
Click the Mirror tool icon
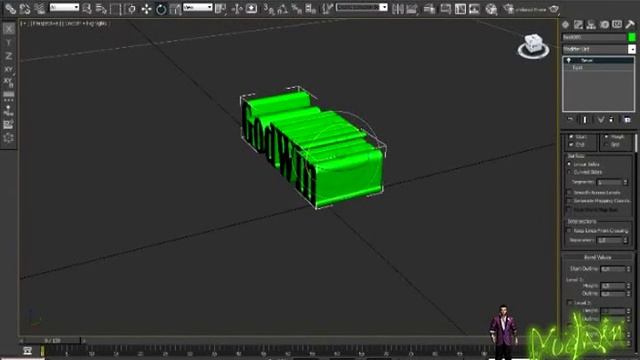pos(398,8)
